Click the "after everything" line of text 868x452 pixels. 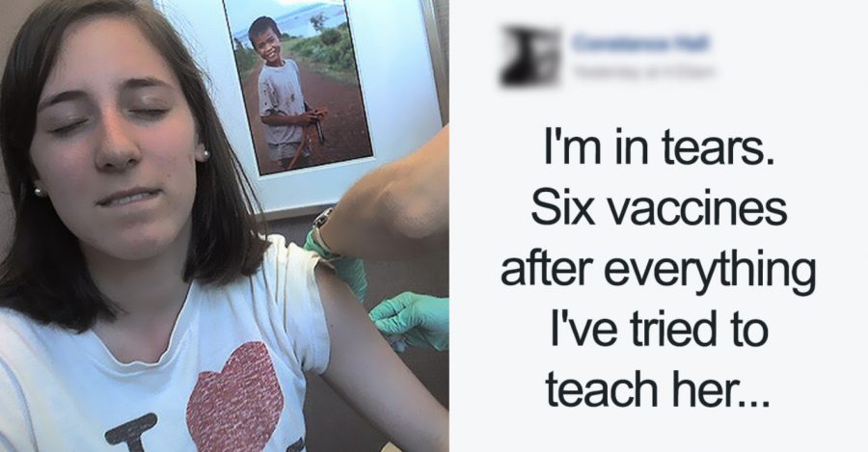658,272
